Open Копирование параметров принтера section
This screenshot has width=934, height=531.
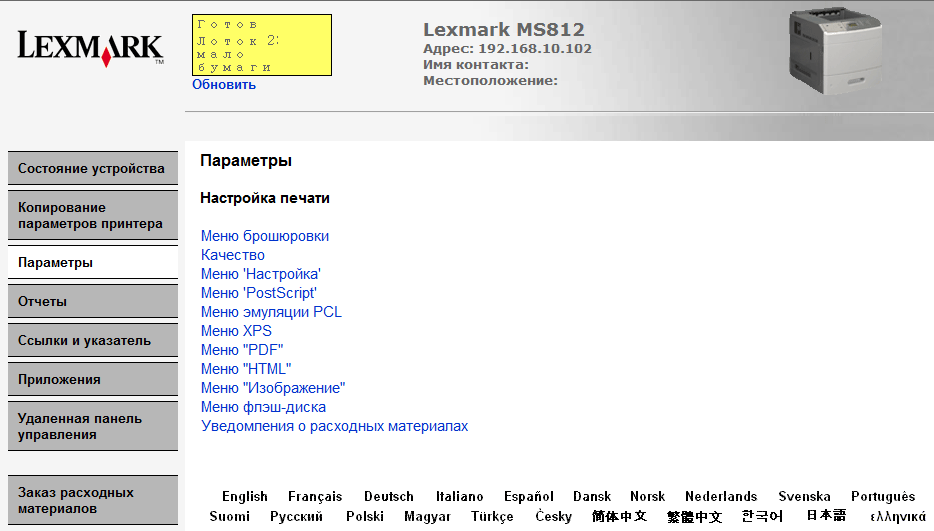click(93, 216)
